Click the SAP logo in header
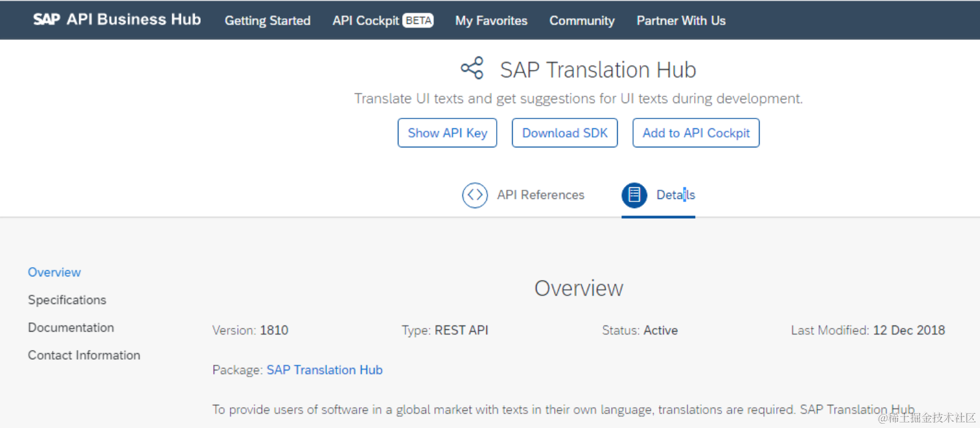Screen dimensions: 980x428 tap(47, 20)
